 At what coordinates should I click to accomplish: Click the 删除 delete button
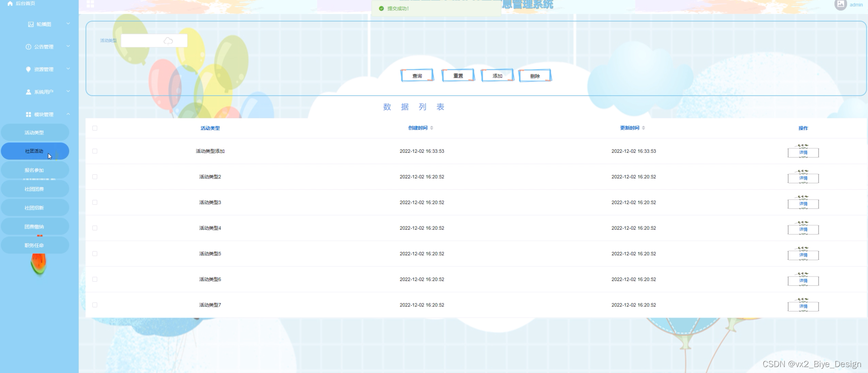535,76
